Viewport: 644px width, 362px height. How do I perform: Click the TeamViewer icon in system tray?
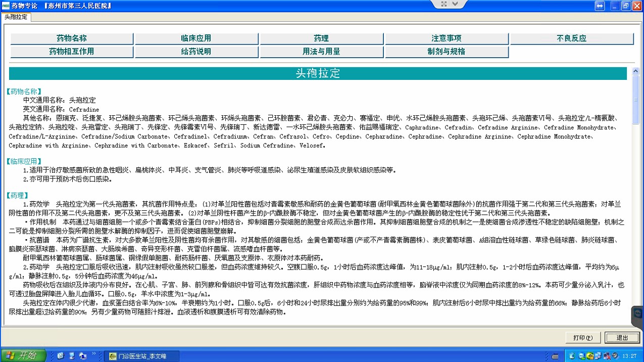click(581, 356)
